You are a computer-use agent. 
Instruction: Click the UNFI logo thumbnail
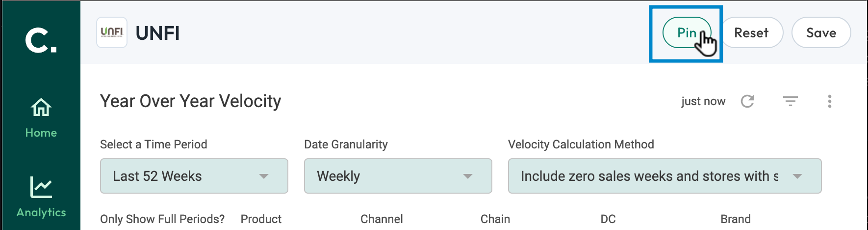tap(112, 32)
